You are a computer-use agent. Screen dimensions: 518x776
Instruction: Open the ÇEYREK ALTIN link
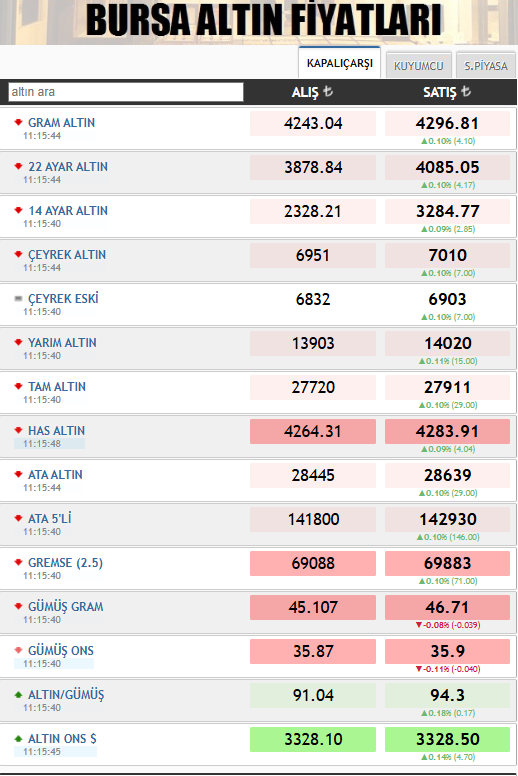point(67,255)
